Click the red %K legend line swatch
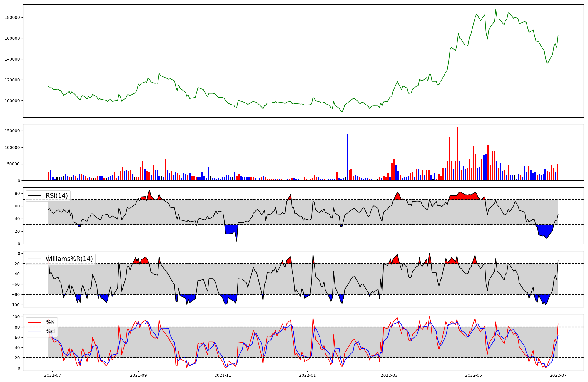The height and width of the screenshot is (382, 588). click(x=34, y=322)
